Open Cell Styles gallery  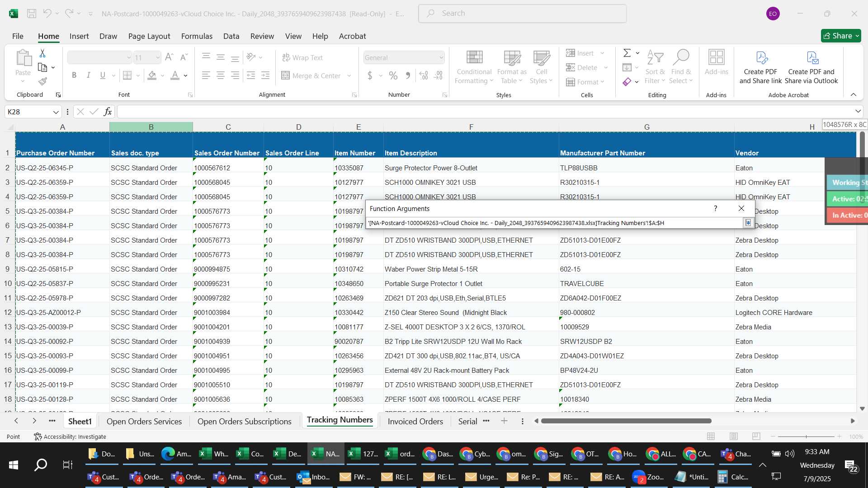pos(541,67)
